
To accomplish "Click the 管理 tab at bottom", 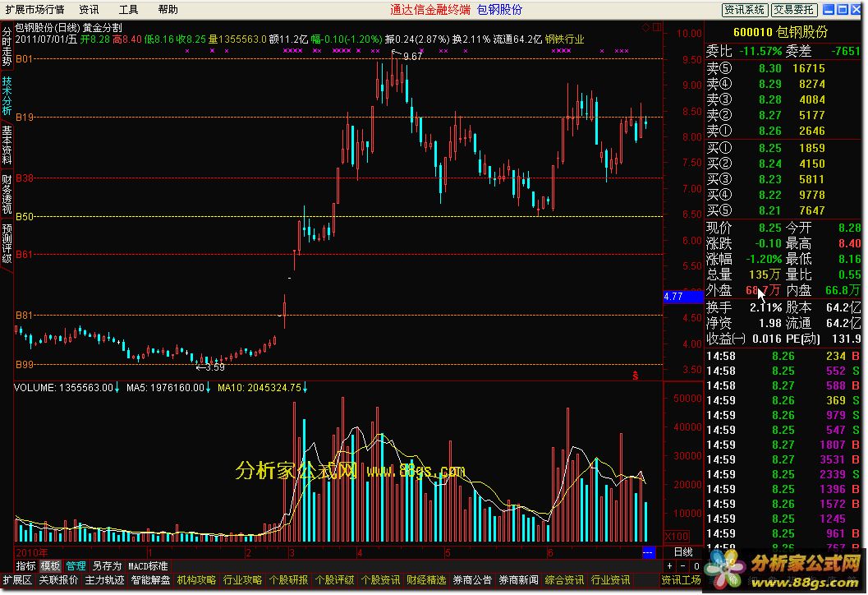I will (76, 566).
